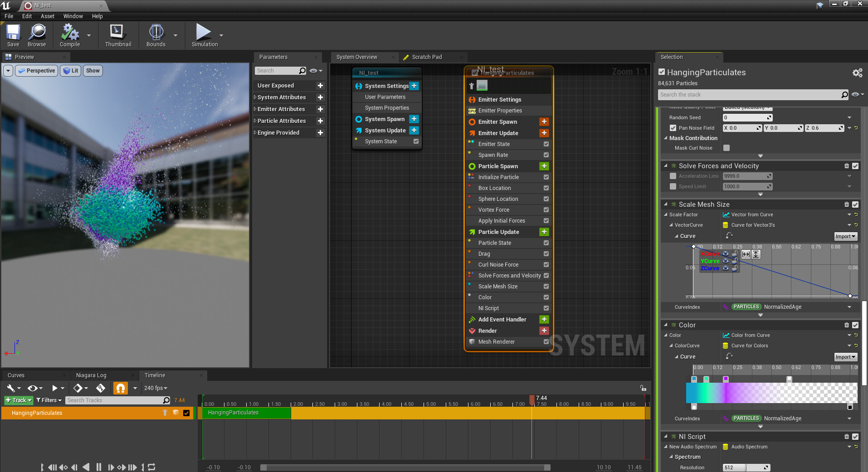
Task: Click the Track add button
Action: (x=18, y=400)
